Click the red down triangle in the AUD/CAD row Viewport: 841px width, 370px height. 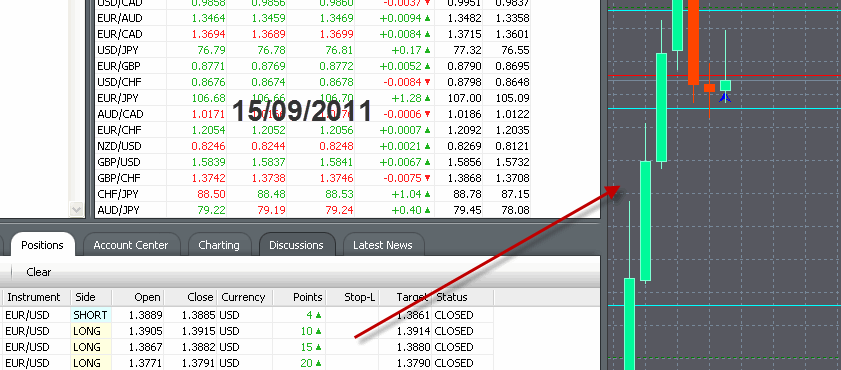pyautogui.click(x=427, y=114)
